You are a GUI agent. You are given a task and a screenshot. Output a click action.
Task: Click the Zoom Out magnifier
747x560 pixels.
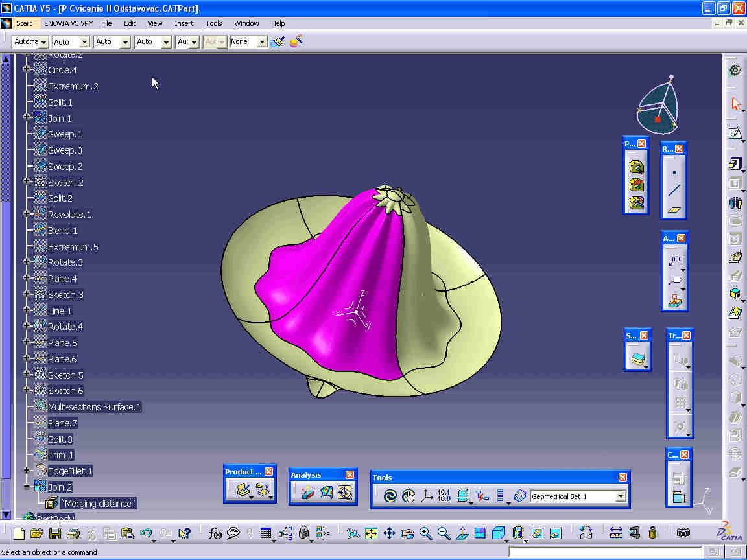[444, 533]
